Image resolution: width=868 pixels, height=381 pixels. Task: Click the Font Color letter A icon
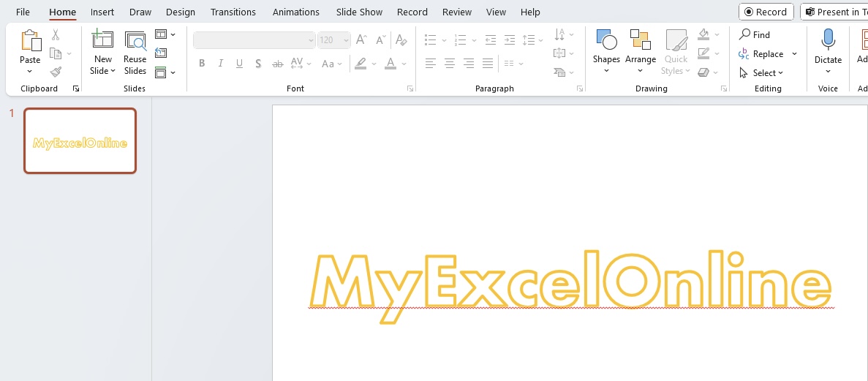pyautogui.click(x=390, y=64)
